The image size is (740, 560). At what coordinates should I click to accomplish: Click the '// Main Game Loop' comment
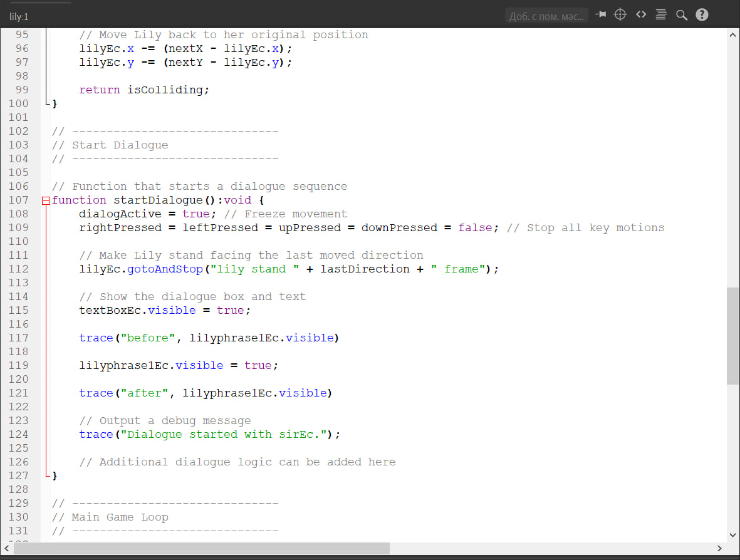tap(110, 517)
